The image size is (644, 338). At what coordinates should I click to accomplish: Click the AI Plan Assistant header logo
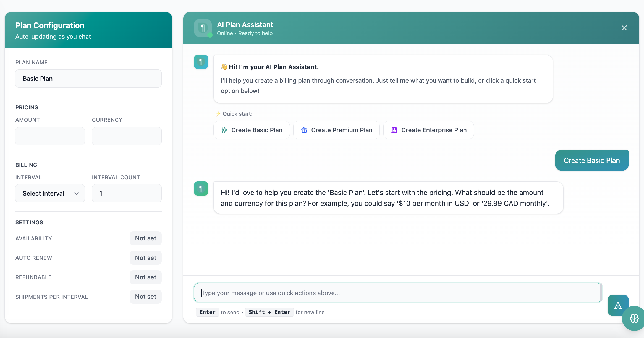(x=203, y=28)
